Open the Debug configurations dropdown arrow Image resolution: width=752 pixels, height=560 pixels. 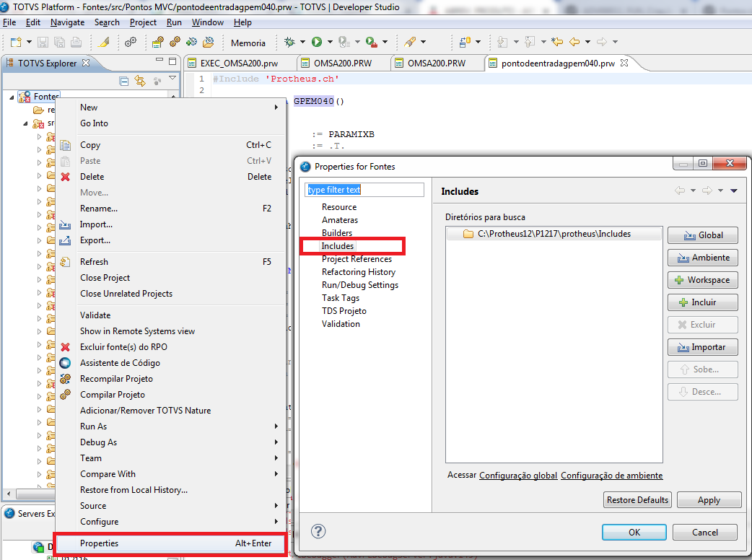coord(302,42)
